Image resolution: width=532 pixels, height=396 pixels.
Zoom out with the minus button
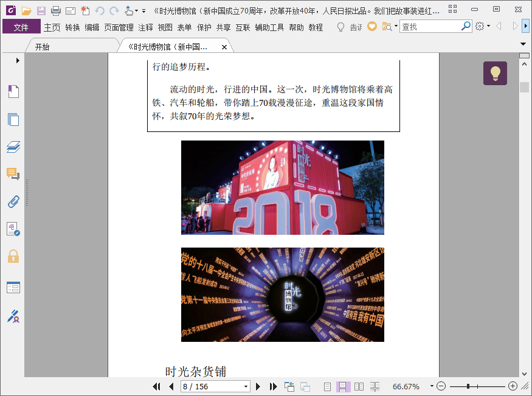441,386
